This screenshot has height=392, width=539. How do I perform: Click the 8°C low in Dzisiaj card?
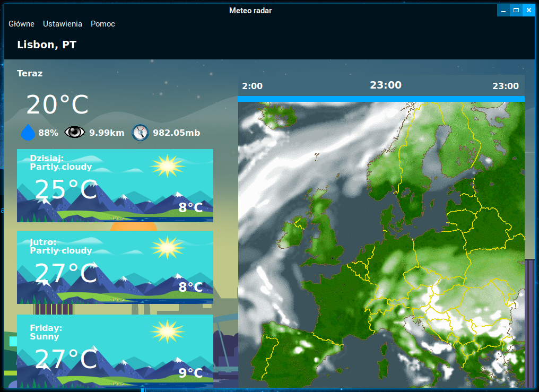pos(191,207)
